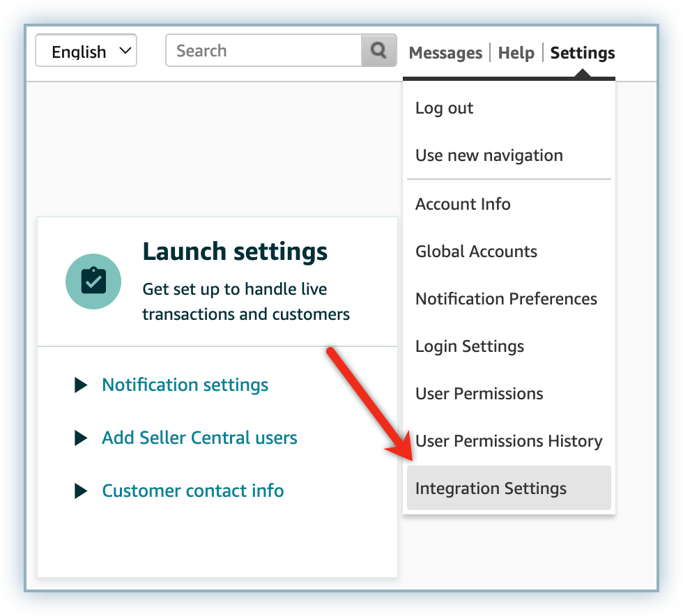Open the Customer contact info link

click(x=192, y=491)
